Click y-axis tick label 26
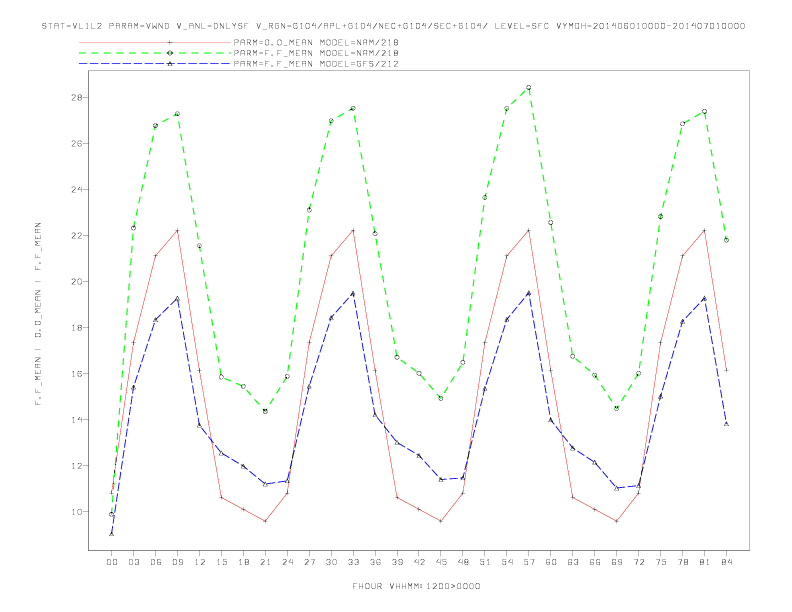The width and height of the screenshot is (792, 612). point(77,143)
